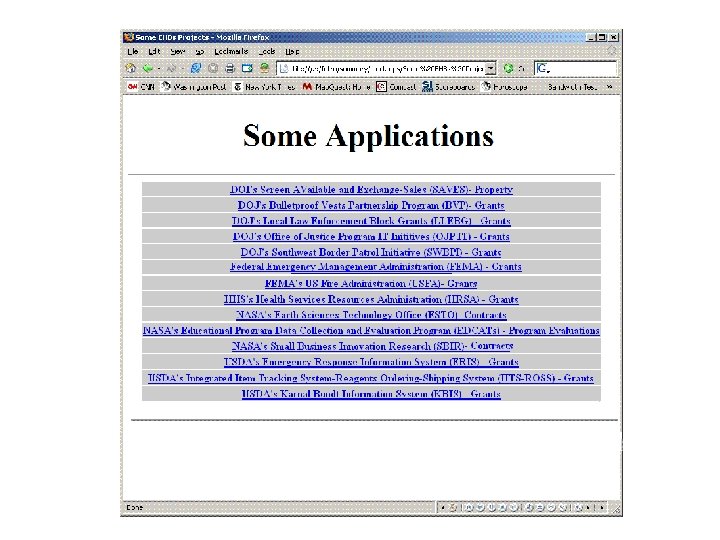Open the Sandwich bookmark on the toolbar

572,86
